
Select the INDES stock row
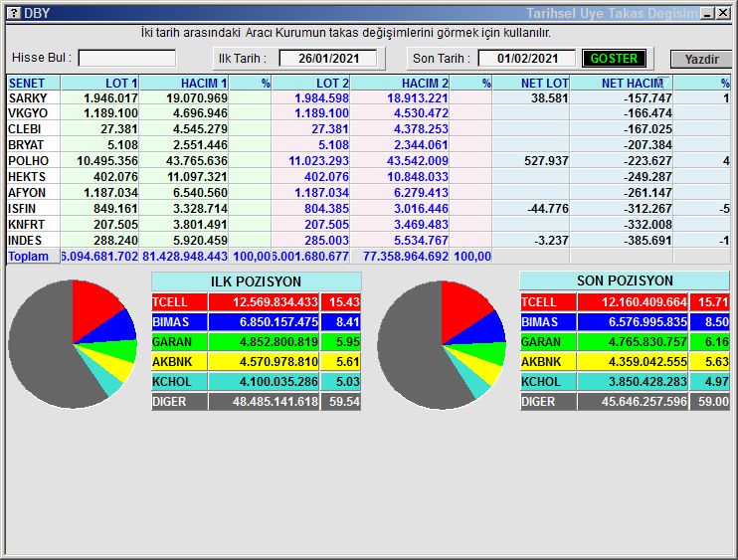click(x=28, y=241)
